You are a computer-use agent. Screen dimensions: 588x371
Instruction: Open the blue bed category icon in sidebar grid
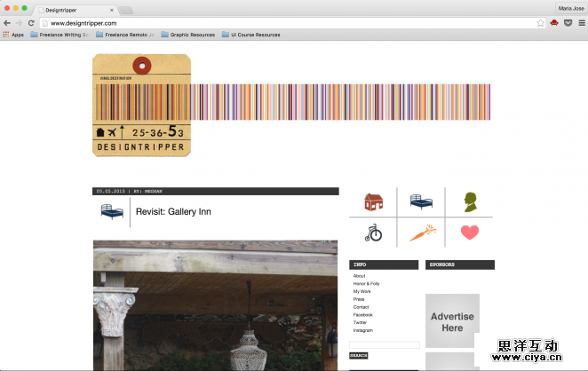421,201
